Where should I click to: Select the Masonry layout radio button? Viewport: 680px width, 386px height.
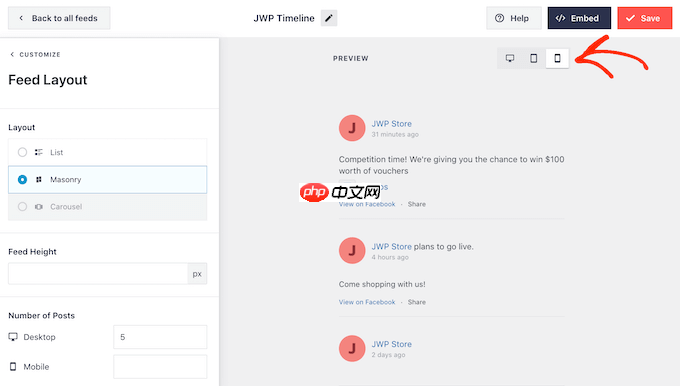[22, 180]
